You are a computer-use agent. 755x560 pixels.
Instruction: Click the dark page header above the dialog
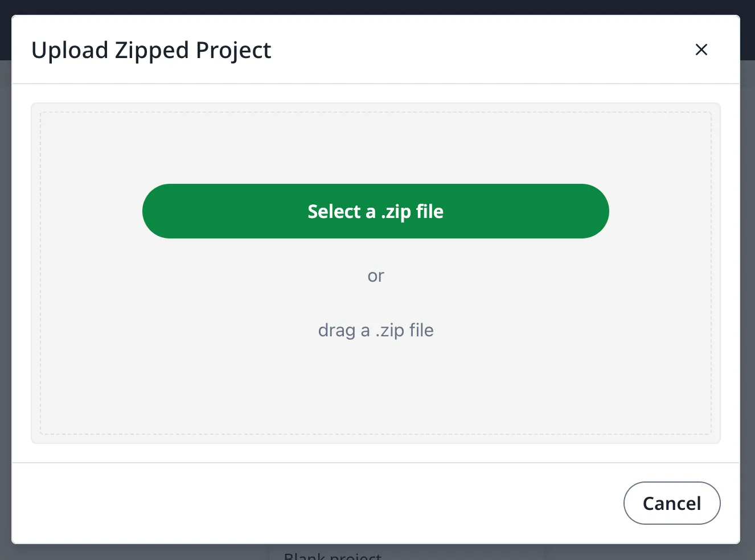click(376, 7)
